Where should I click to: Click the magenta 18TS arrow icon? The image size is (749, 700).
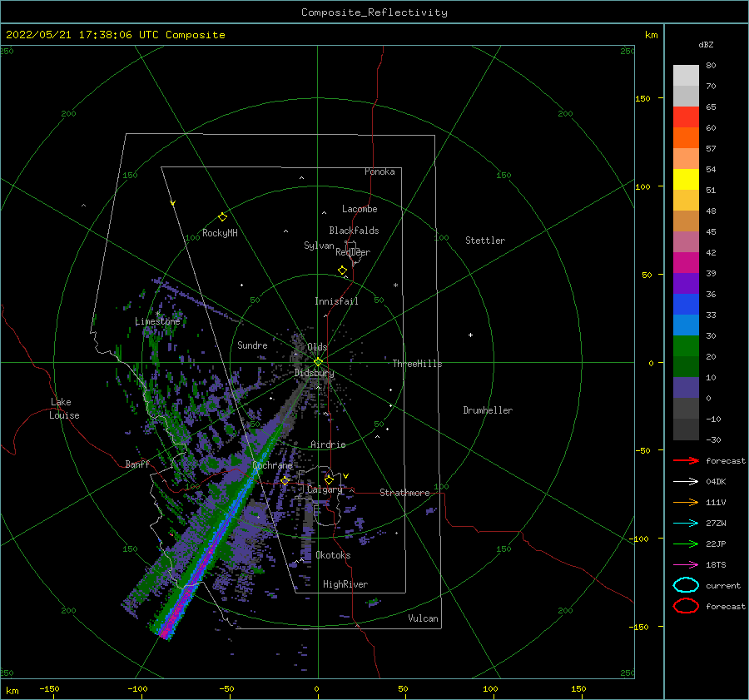click(x=686, y=565)
